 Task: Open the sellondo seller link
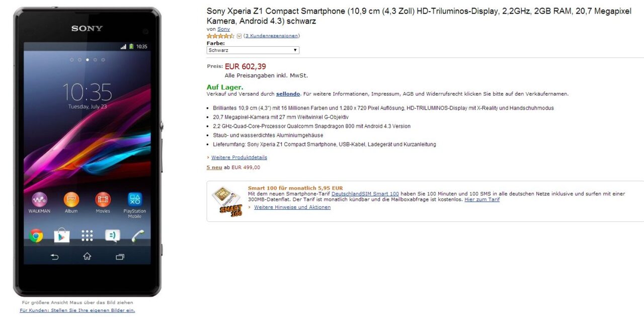288,94
